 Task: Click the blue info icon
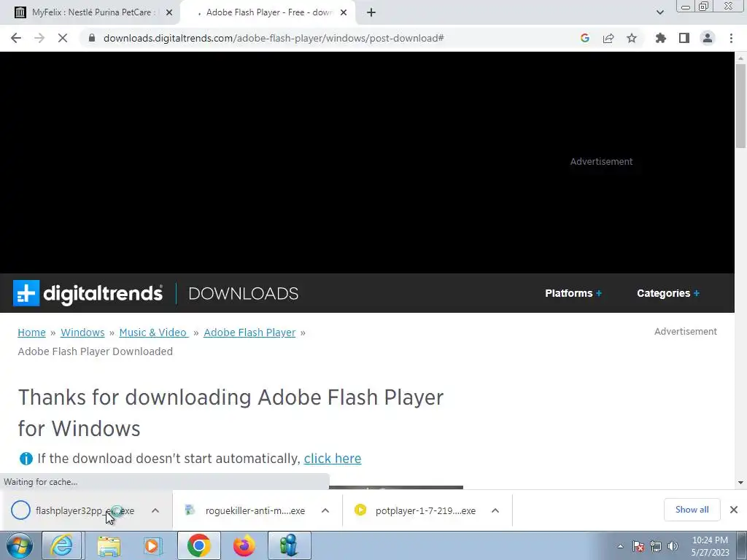pos(26,459)
